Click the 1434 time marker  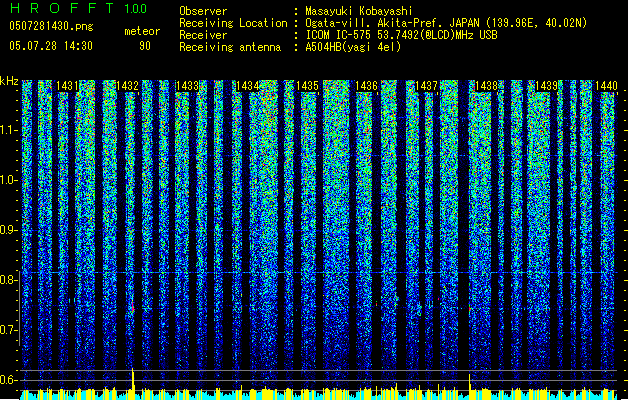[x=247, y=86]
